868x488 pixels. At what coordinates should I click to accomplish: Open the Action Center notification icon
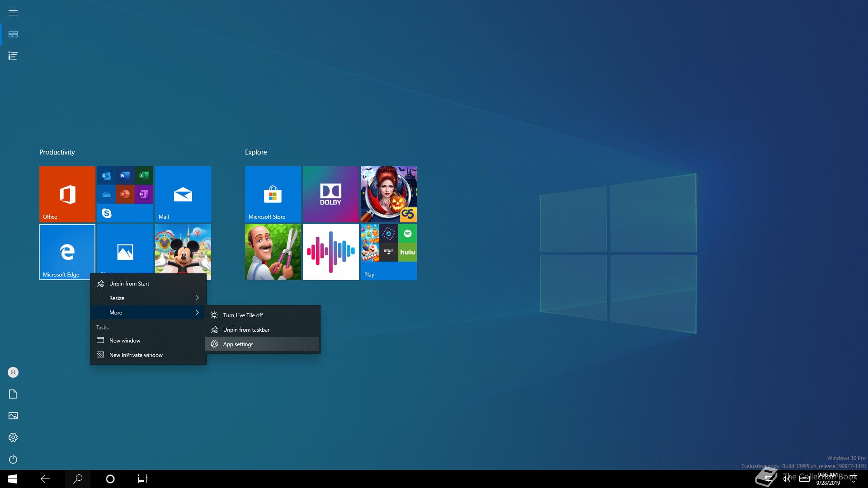pos(854,479)
